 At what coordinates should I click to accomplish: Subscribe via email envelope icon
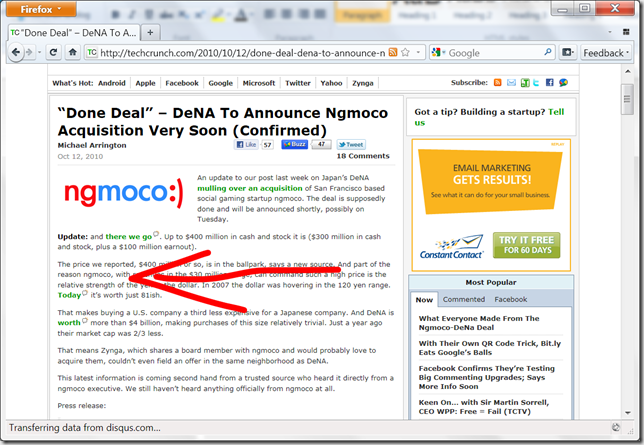pos(511,83)
